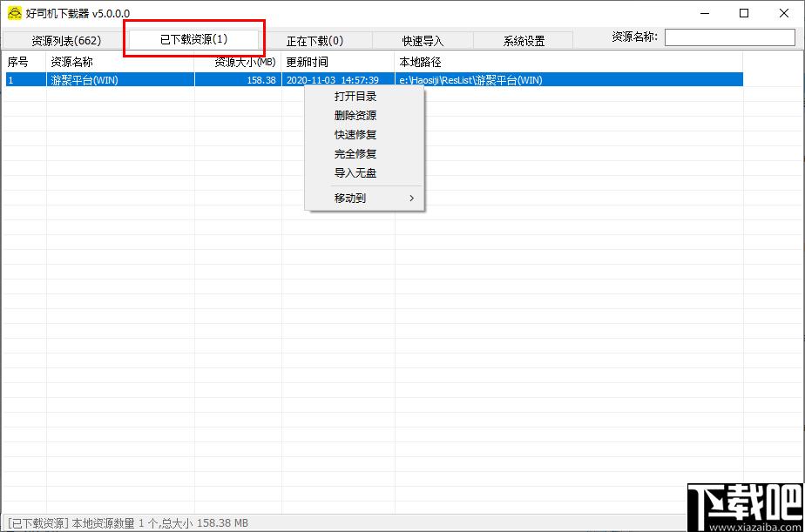Click the 好司机下载器 app icon in title bar
The image size is (805, 532).
click(14, 13)
